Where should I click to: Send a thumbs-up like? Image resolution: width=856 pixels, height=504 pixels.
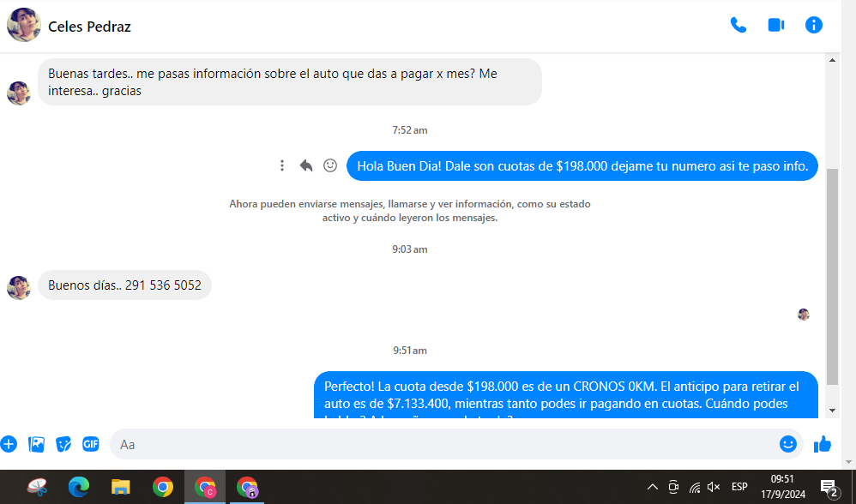coord(823,444)
